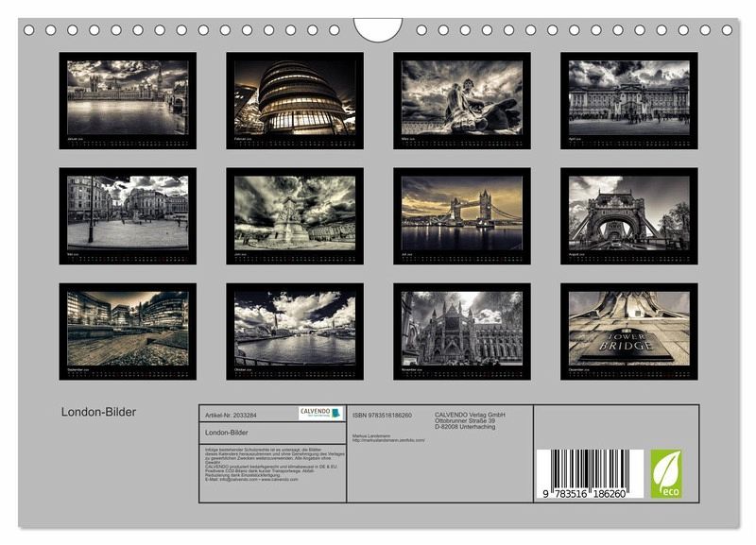Click the ISBN 9783516186260 text
The width and height of the screenshot is (756, 545).
tap(382, 415)
